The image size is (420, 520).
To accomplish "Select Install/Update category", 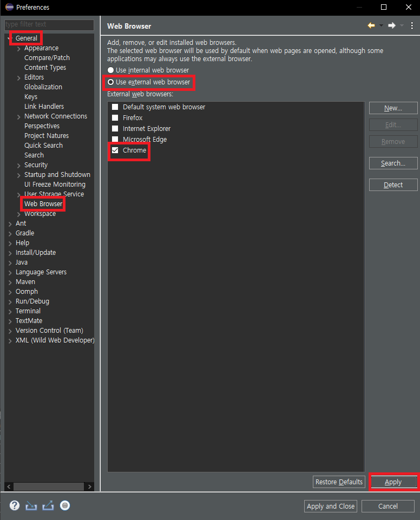I will point(36,252).
